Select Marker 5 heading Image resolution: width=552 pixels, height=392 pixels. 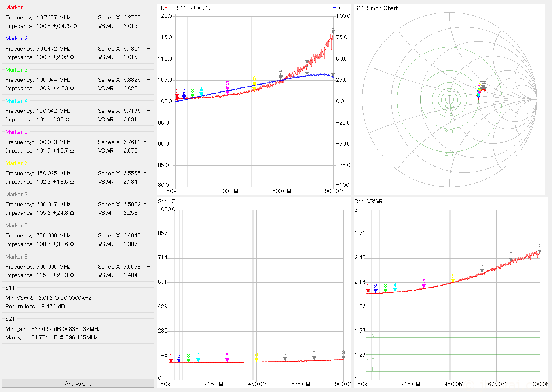(17, 132)
